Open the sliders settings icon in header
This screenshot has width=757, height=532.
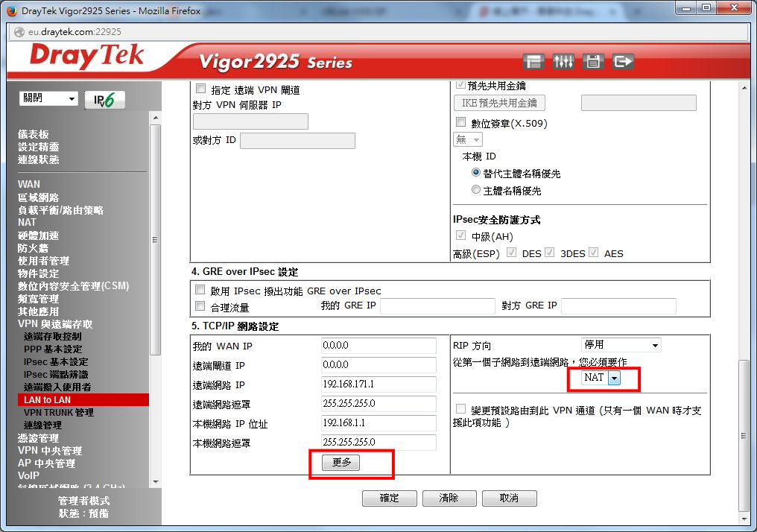563,61
